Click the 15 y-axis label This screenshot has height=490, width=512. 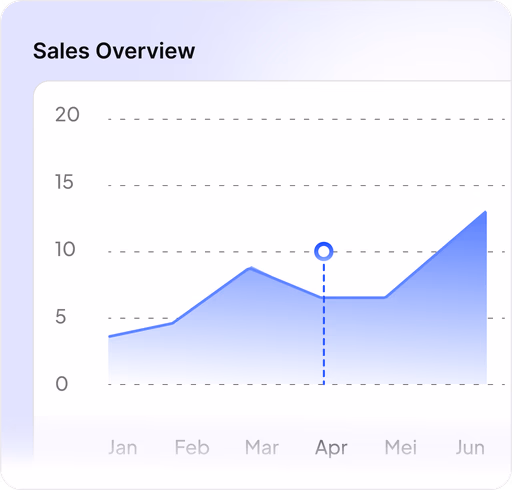coord(64,182)
